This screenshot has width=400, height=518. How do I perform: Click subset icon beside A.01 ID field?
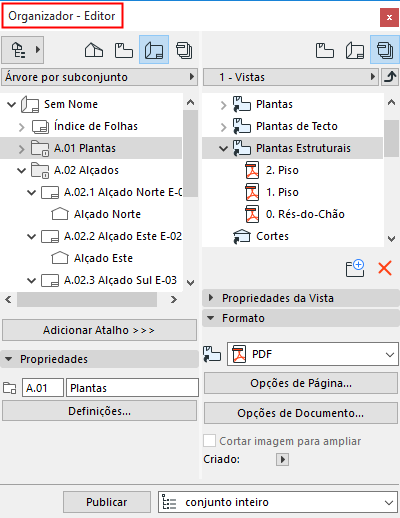pyautogui.click(x=10, y=388)
